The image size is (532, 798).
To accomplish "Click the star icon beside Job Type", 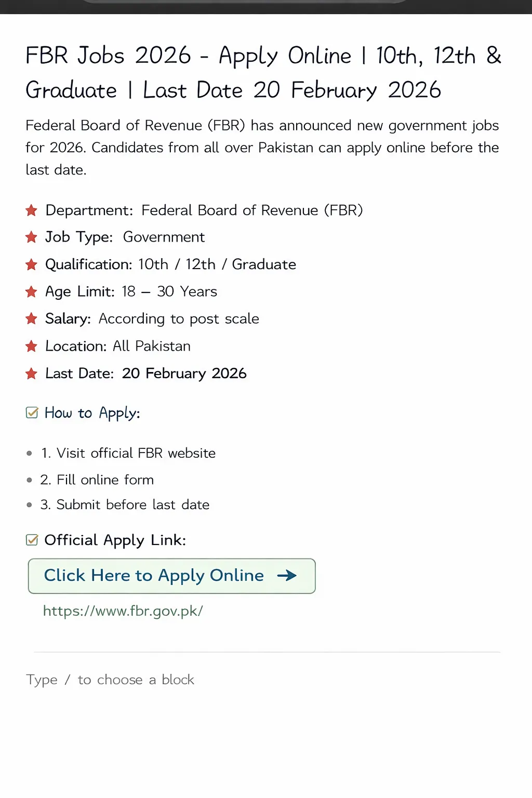I will 32,237.
